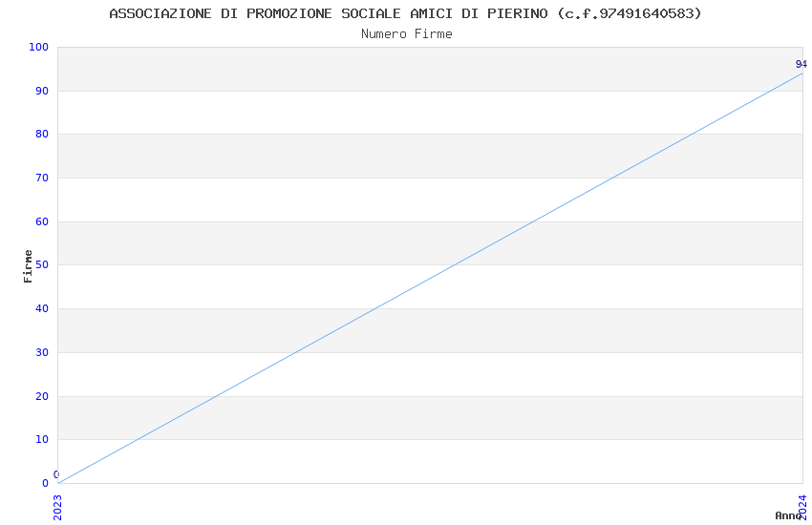Click the y-axis tick label 30
812x525 pixels.
[41, 353]
